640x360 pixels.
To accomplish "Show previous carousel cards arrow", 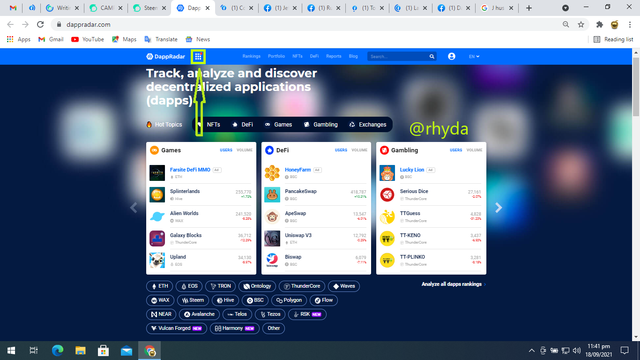I will click(133, 208).
